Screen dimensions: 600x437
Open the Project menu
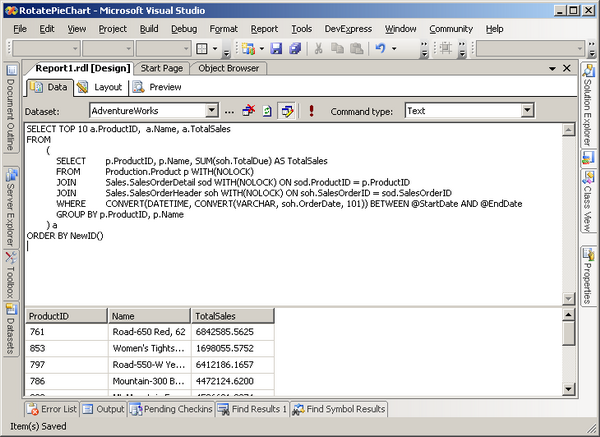click(112, 29)
